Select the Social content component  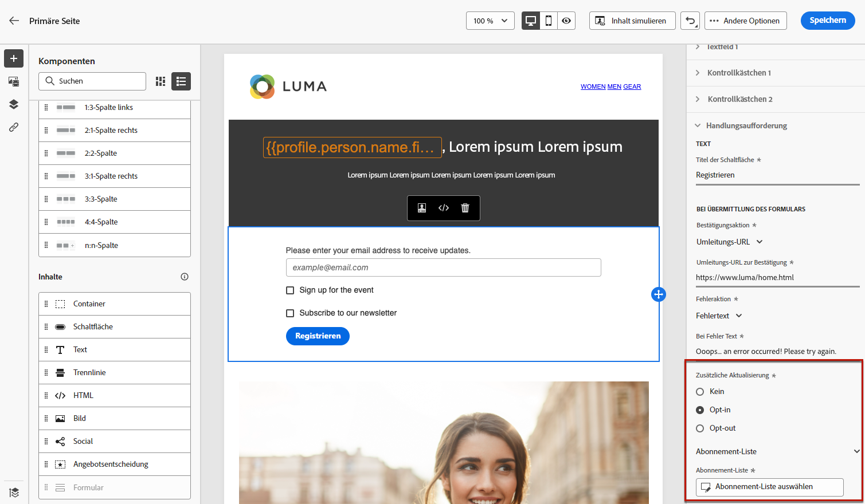[x=115, y=442]
